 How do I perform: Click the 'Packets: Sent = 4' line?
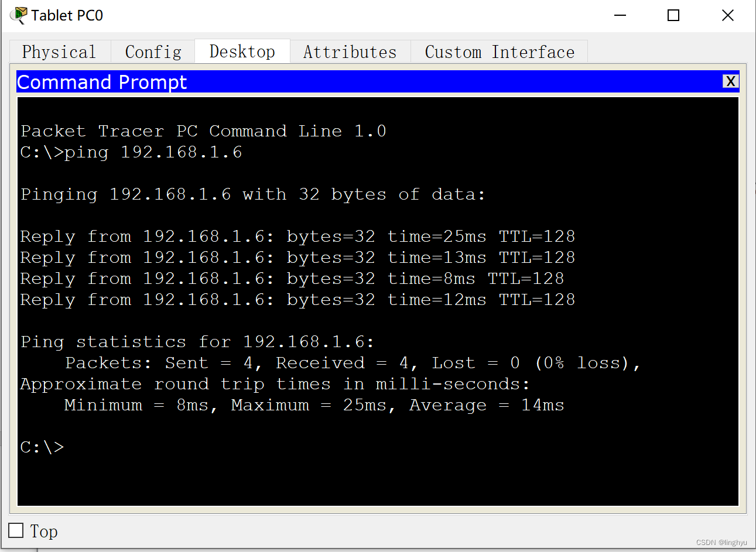tap(353, 363)
